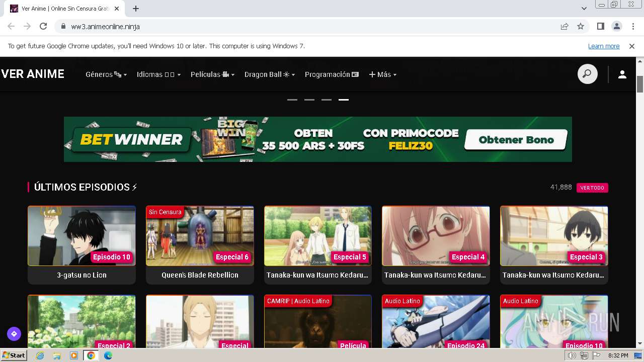
Task: Open Tanaka-kun Especial 4 thumbnail
Action: tap(436, 236)
